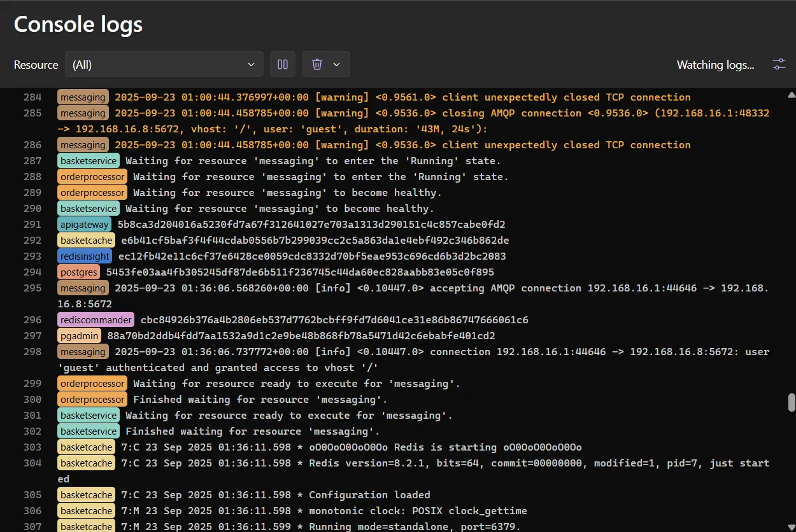
Task: Select "(All)" in the Resource combobox
Action: click(164, 64)
